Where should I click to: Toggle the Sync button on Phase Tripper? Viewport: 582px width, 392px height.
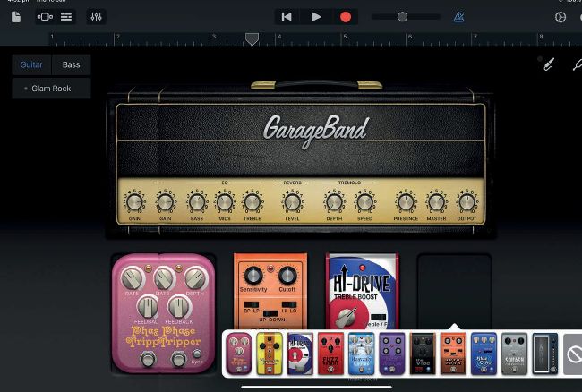(x=197, y=354)
